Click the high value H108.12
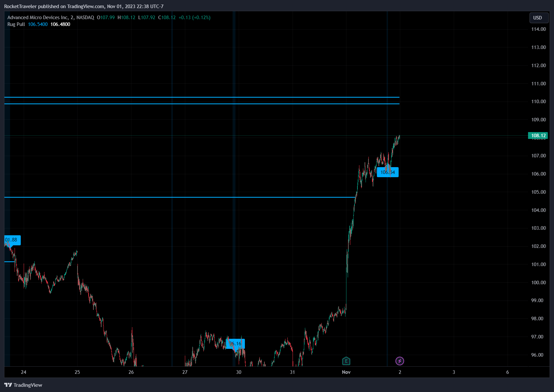The image size is (554, 392). tap(126, 18)
